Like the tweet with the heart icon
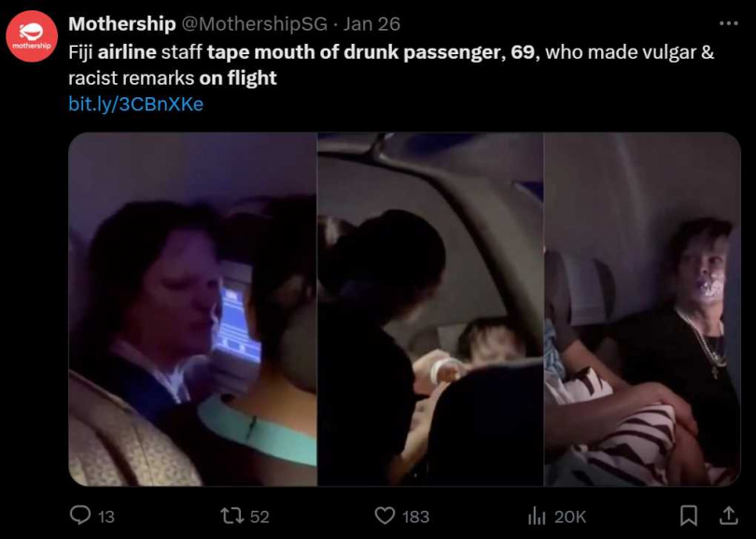 pos(385,515)
